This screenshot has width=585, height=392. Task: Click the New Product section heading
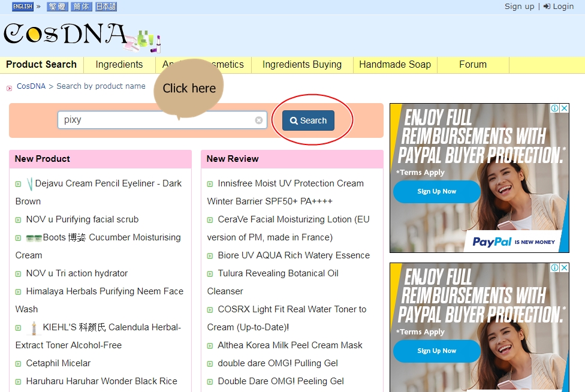pos(42,159)
